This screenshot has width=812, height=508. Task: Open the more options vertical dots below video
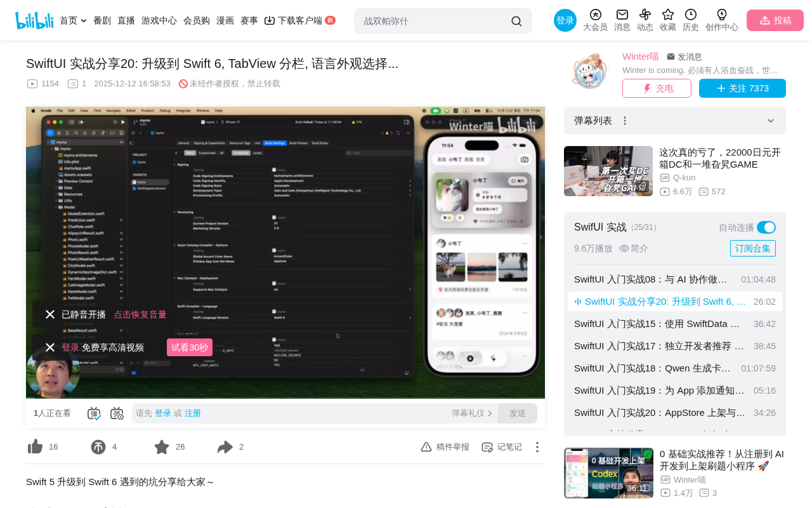[537, 447]
